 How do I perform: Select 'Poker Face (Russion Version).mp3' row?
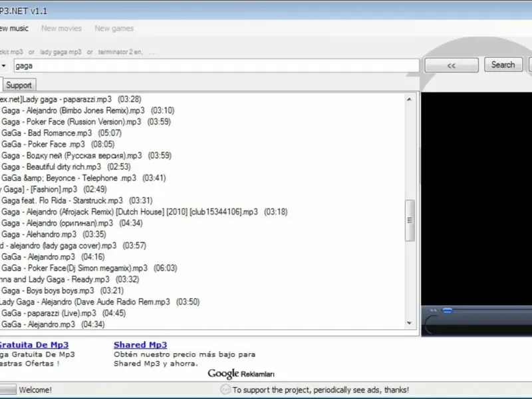pos(86,122)
